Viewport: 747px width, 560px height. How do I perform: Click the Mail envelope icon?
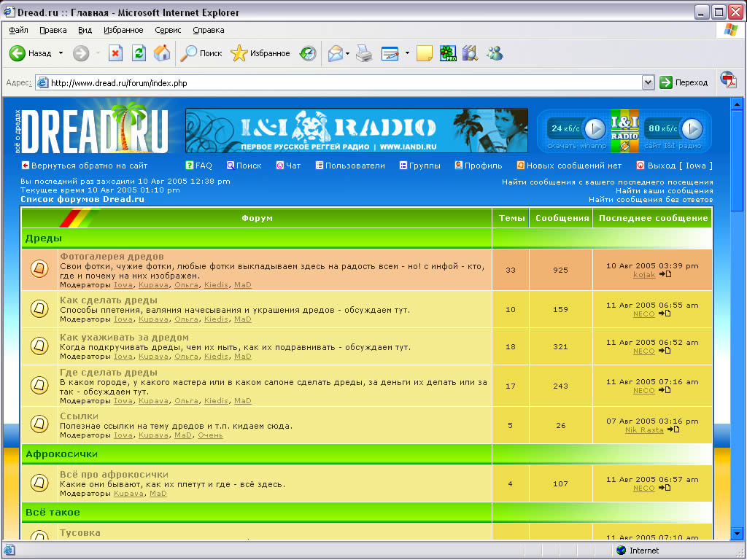click(x=336, y=53)
